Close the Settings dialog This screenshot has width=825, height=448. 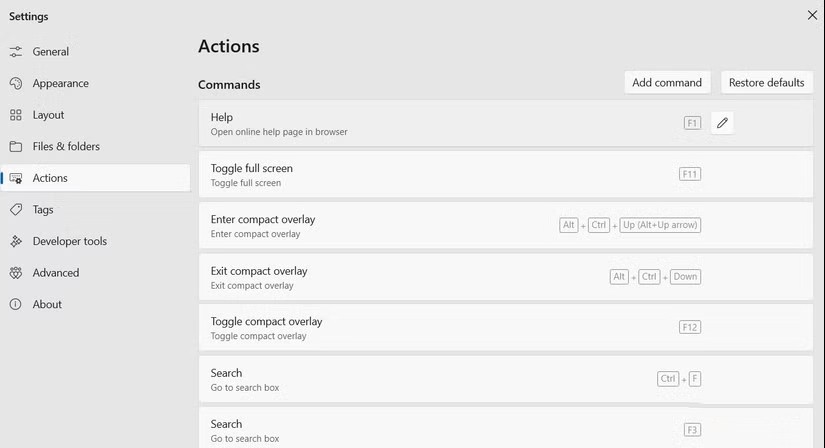[x=812, y=15]
